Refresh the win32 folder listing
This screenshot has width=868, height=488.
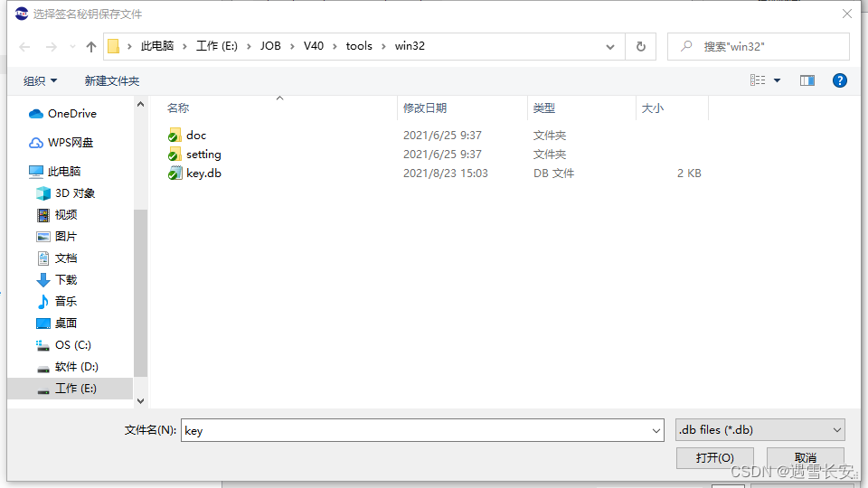click(641, 46)
